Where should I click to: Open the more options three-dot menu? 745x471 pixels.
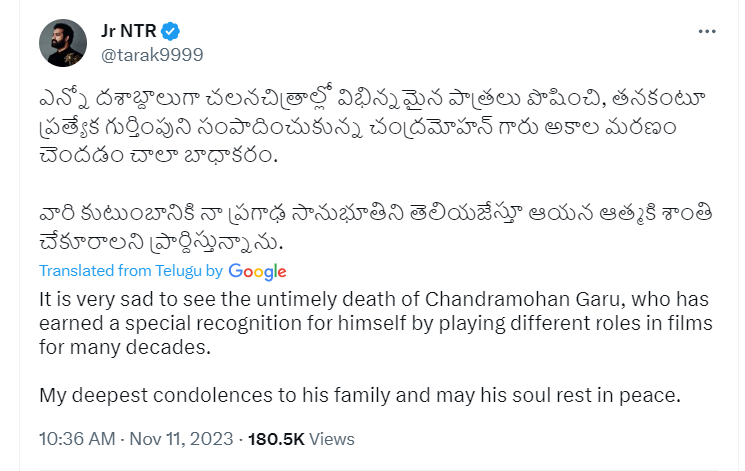[707, 33]
